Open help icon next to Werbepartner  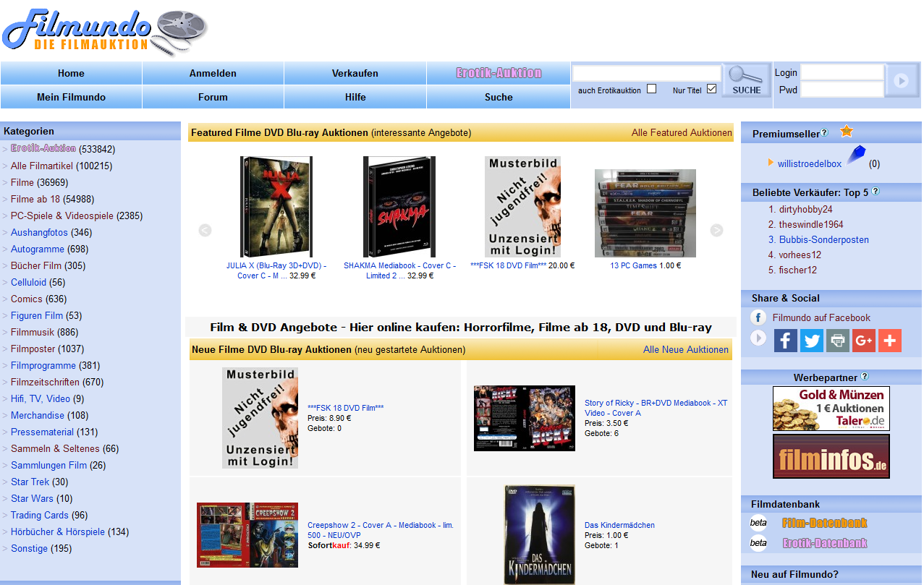(865, 377)
